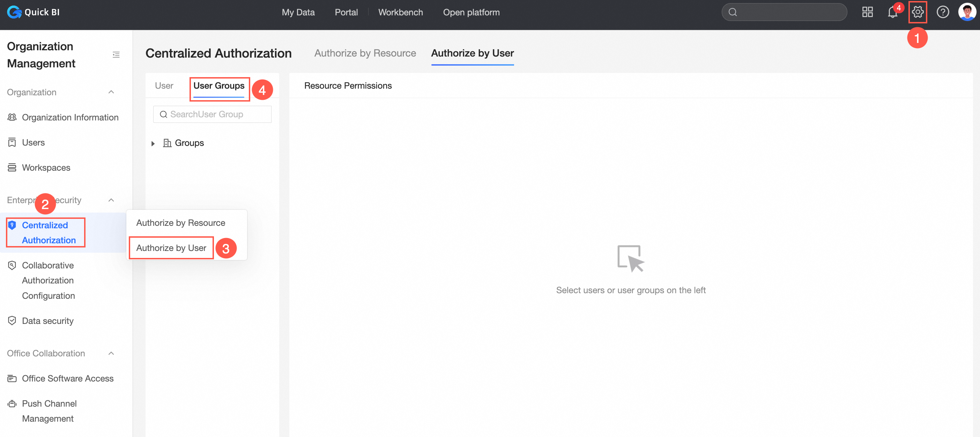Screen dimensions: 980x437
Task: Click the help question mark icon
Action: 942,12
